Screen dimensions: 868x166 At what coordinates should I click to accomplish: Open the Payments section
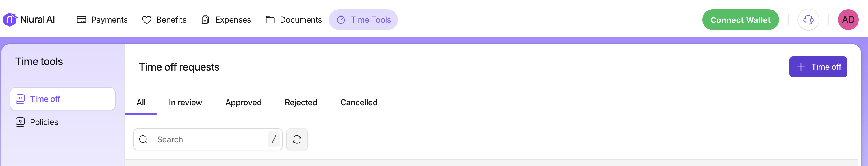pyautogui.click(x=102, y=20)
